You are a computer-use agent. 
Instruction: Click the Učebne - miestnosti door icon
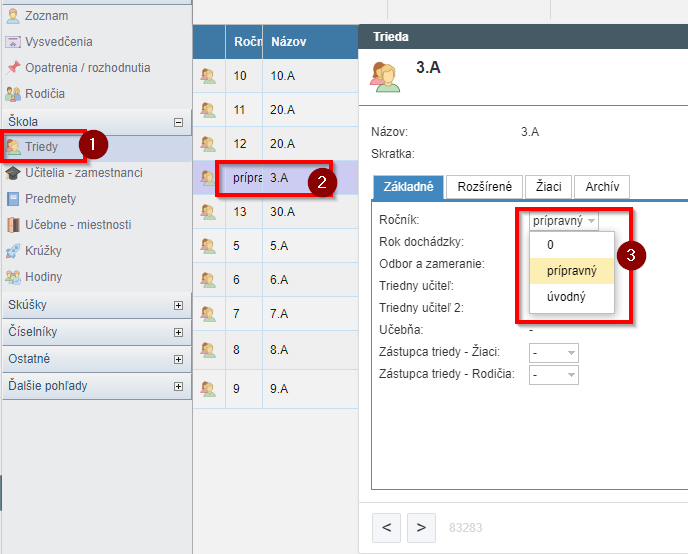tap(13, 225)
